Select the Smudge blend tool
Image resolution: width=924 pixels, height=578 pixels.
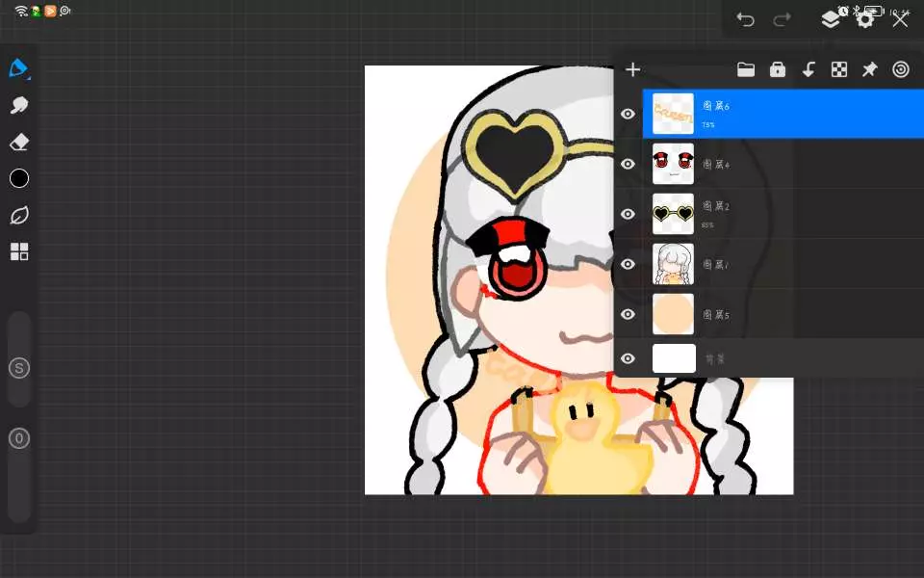(19, 105)
